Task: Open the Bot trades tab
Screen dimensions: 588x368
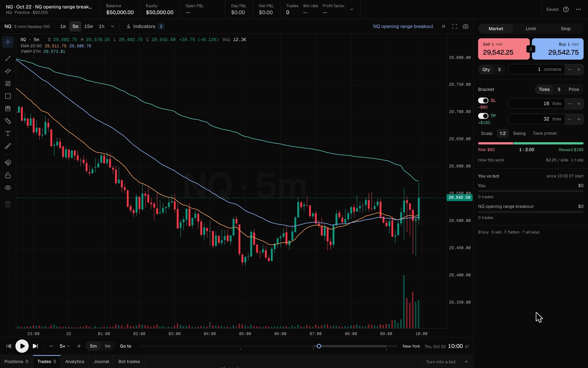Action: tap(129, 362)
